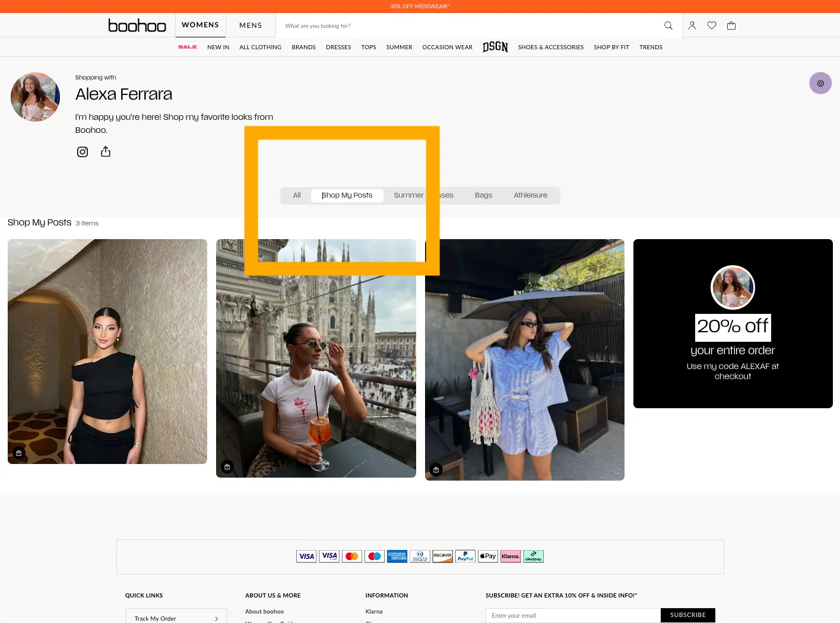Open the About boohoo link
The height and width of the screenshot is (623, 840).
pyautogui.click(x=264, y=612)
